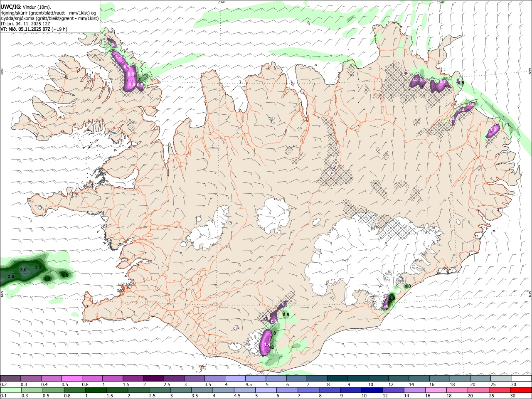Click the 'slydda/snjókoma' legend description line

49,18
